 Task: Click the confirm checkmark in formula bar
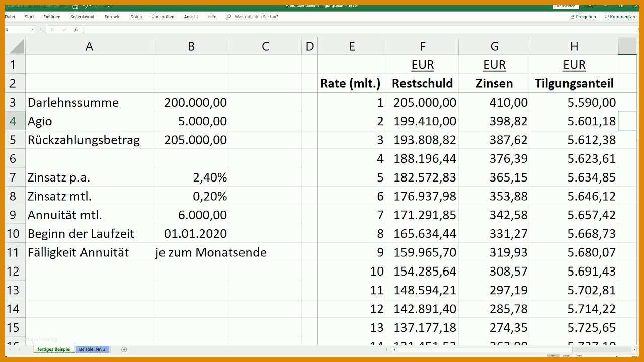click(x=64, y=30)
